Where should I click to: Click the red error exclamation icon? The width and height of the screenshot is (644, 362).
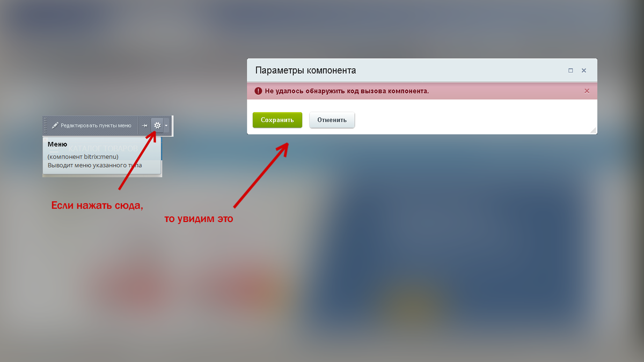point(259,91)
